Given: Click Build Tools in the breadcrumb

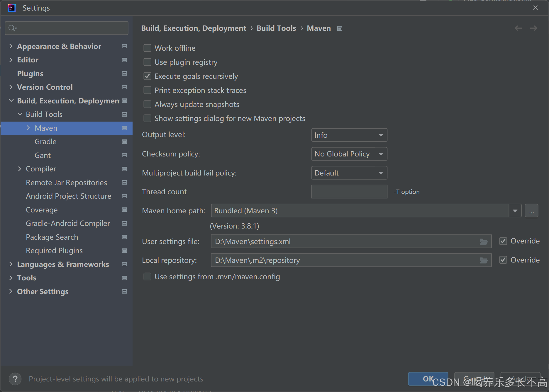Looking at the screenshot, I should tap(276, 28).
